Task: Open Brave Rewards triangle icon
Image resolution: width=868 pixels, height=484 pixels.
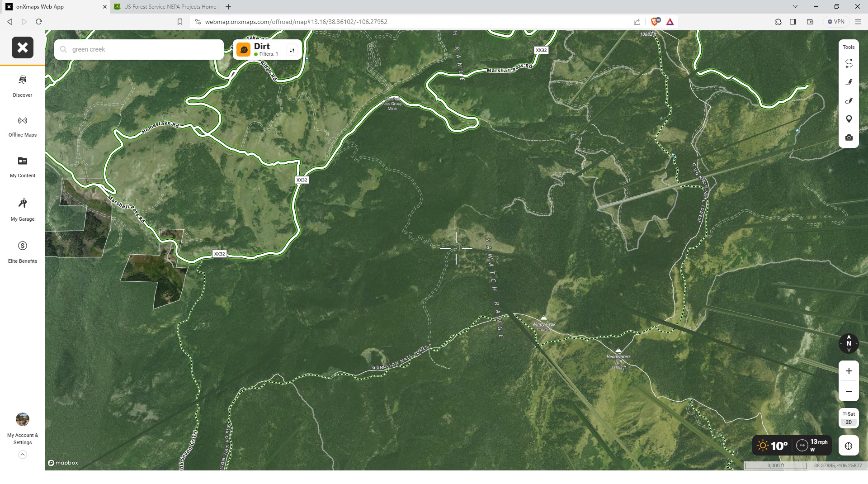Action: point(670,22)
